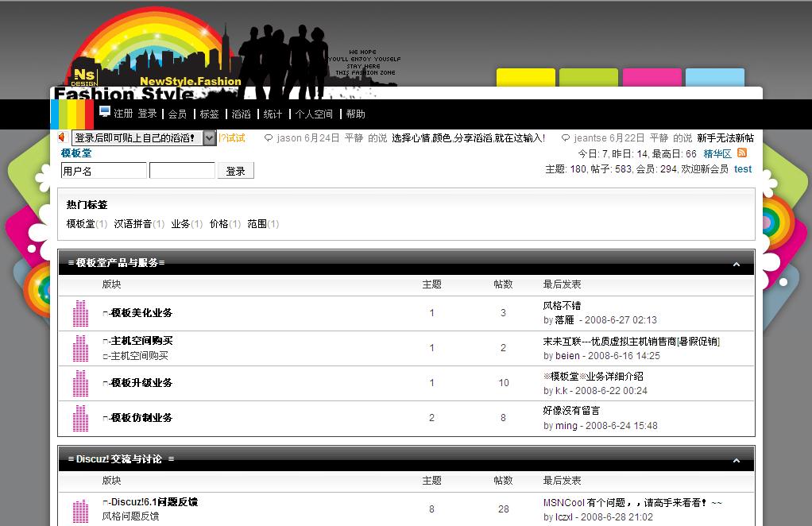The image size is (812, 526).
Task: Open last post 好像没有留言
Action: 571,411
